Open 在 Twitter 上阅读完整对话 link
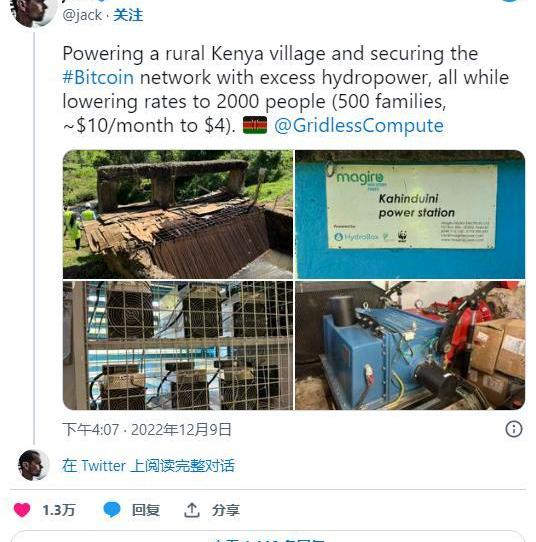The image size is (536, 542). point(148,466)
